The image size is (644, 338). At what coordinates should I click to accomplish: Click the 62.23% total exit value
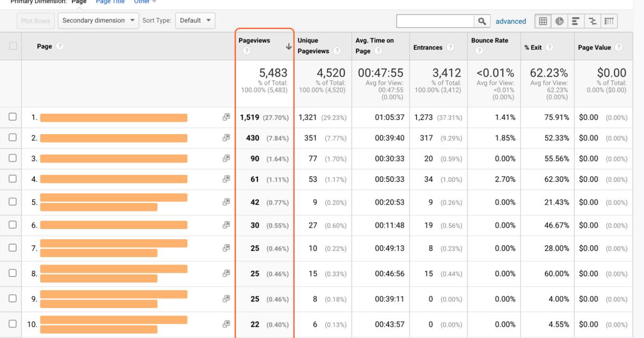(550, 73)
